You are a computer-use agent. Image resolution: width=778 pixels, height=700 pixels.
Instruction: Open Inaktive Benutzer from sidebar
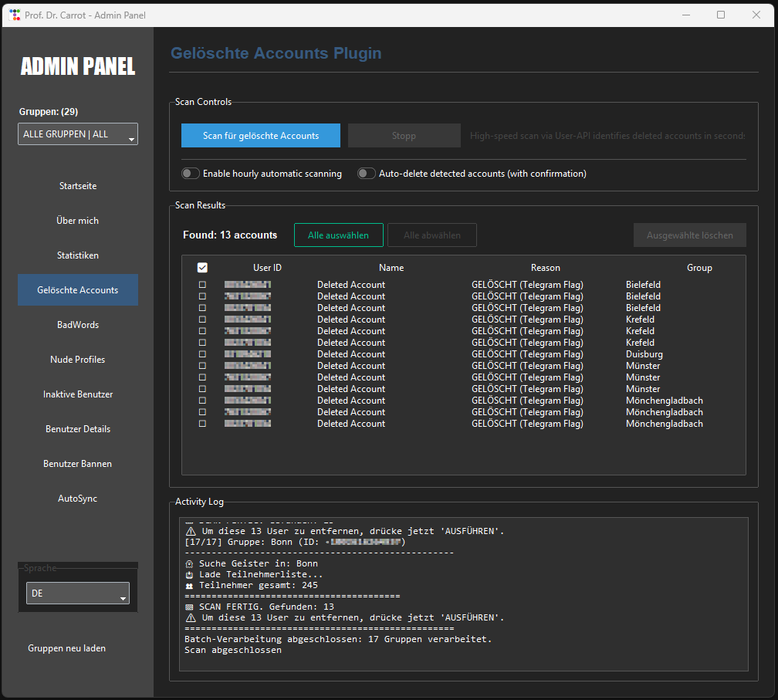(78, 394)
